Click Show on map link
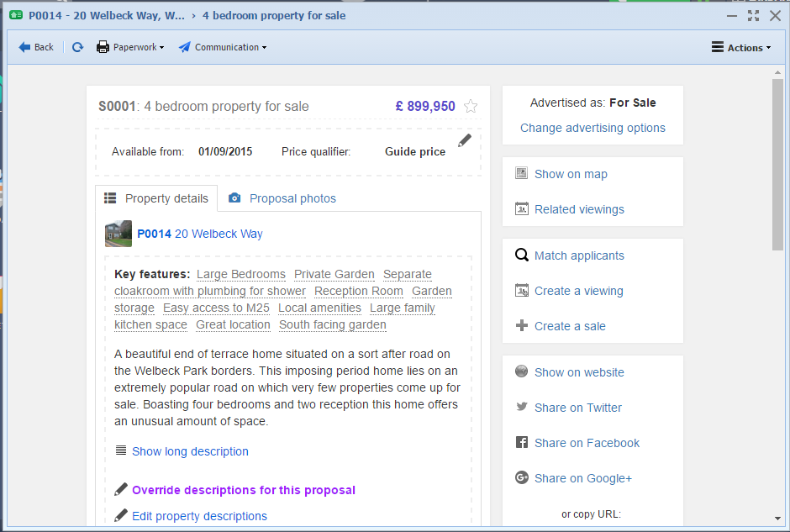 click(x=571, y=174)
